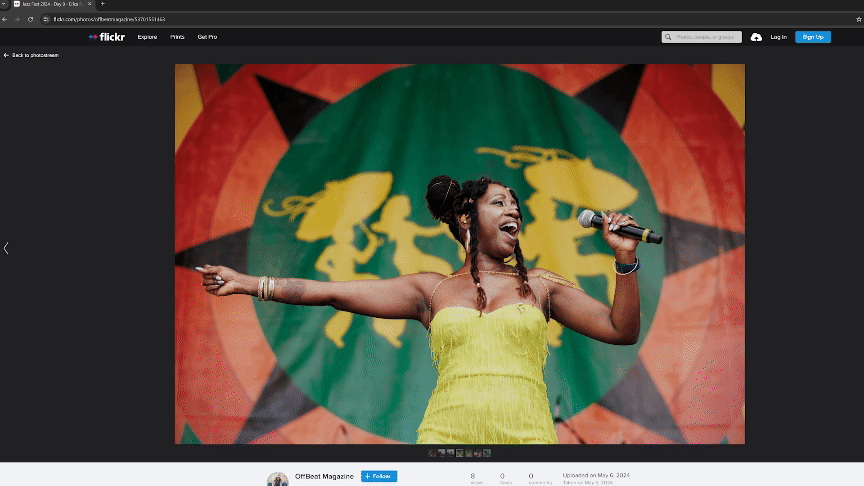
Task: Click the upload cloud icon
Action: pyautogui.click(x=756, y=37)
